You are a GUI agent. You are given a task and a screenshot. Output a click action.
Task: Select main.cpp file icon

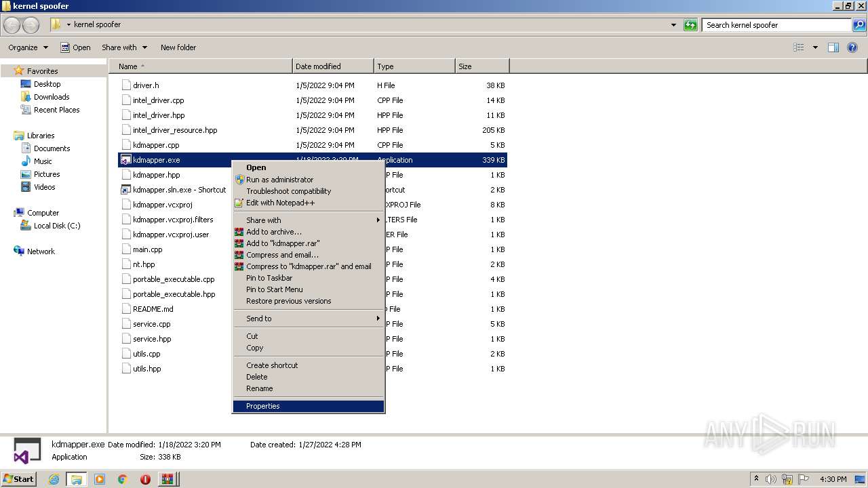point(126,249)
